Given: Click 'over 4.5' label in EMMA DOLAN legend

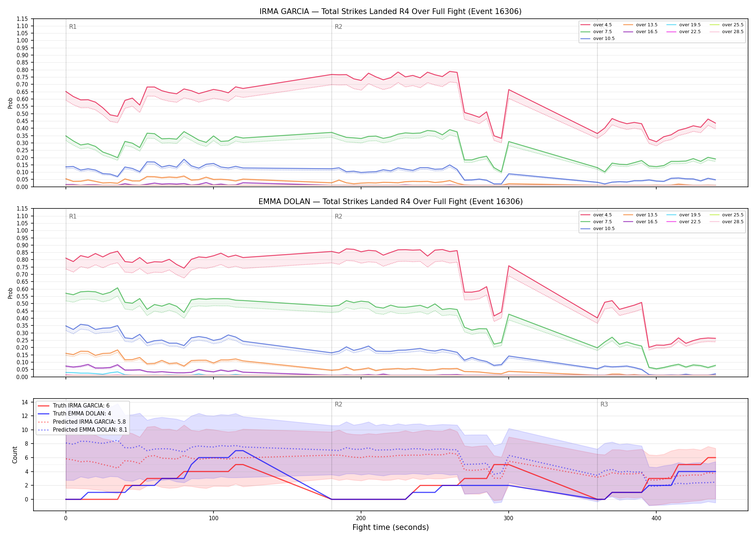Looking at the screenshot, I should [602, 215].
